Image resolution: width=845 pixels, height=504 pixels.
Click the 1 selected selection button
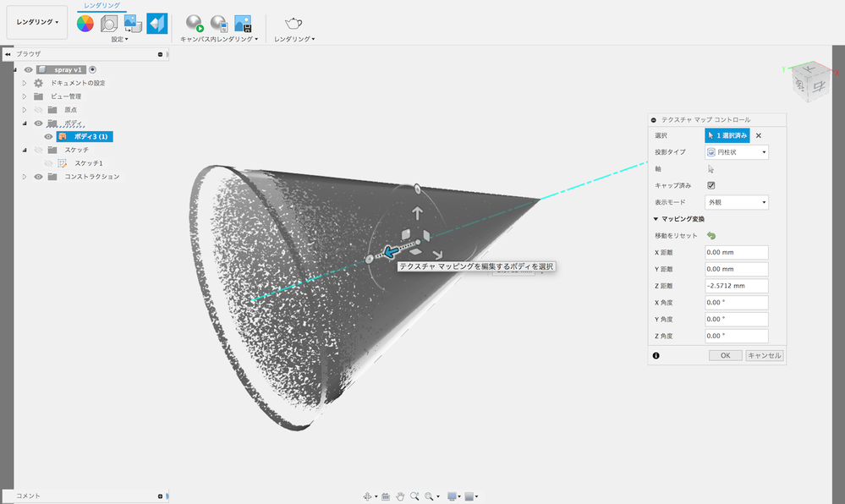(x=727, y=135)
